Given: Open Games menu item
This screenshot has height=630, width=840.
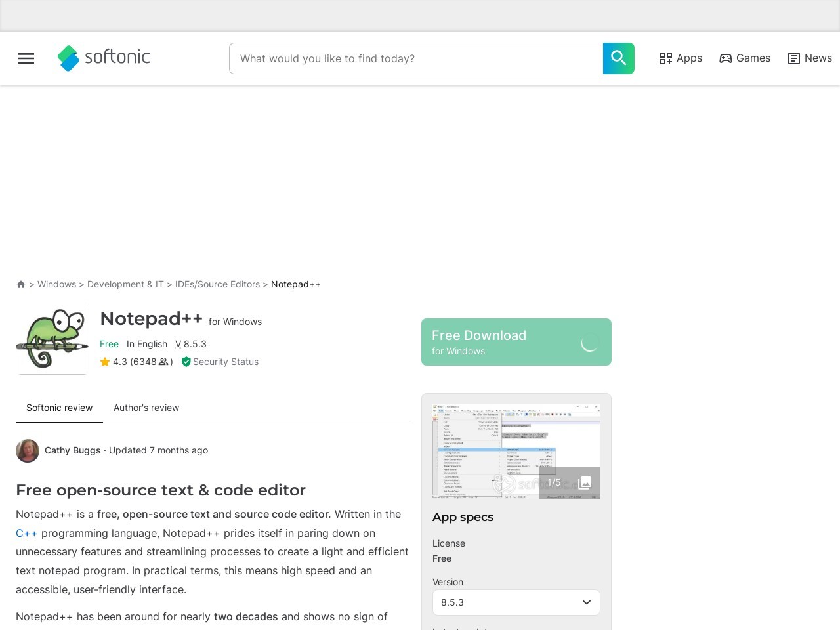Looking at the screenshot, I should (745, 58).
